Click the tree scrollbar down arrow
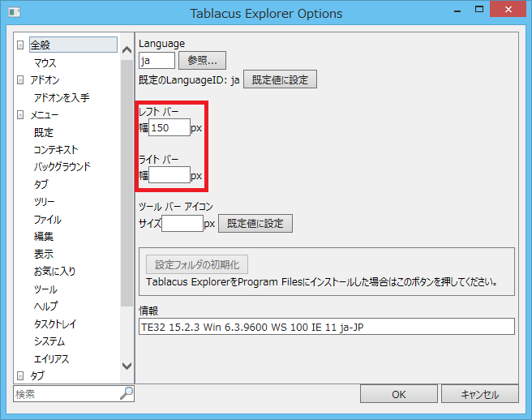532x420 pixels. point(127,366)
